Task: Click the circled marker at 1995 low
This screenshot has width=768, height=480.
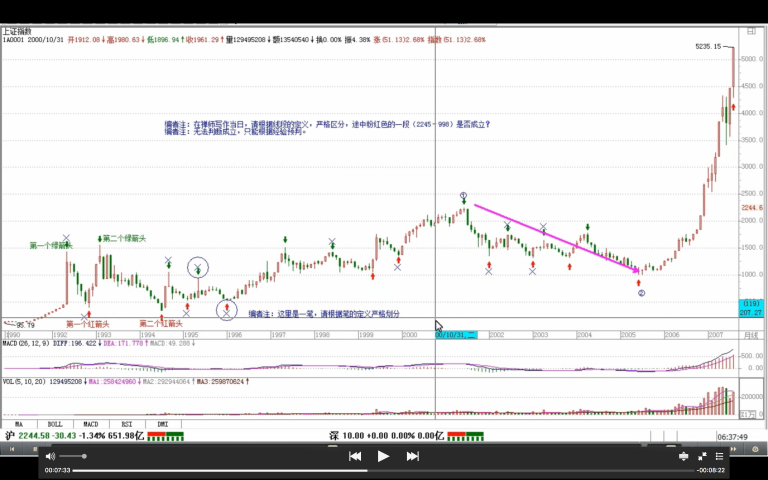Action: click(228, 310)
